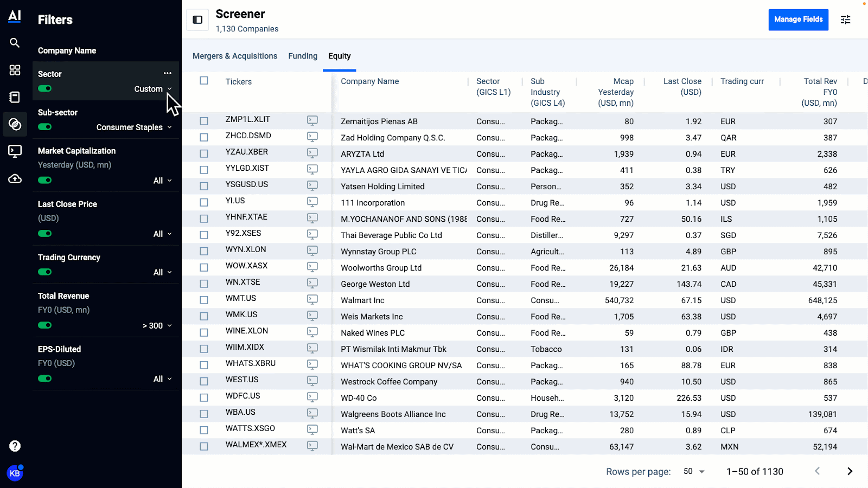Go to next page of results

(x=850, y=471)
